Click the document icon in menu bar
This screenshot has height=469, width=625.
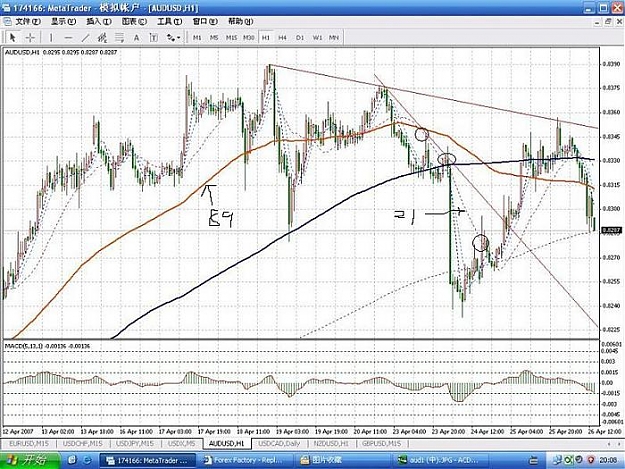click(x=7, y=22)
